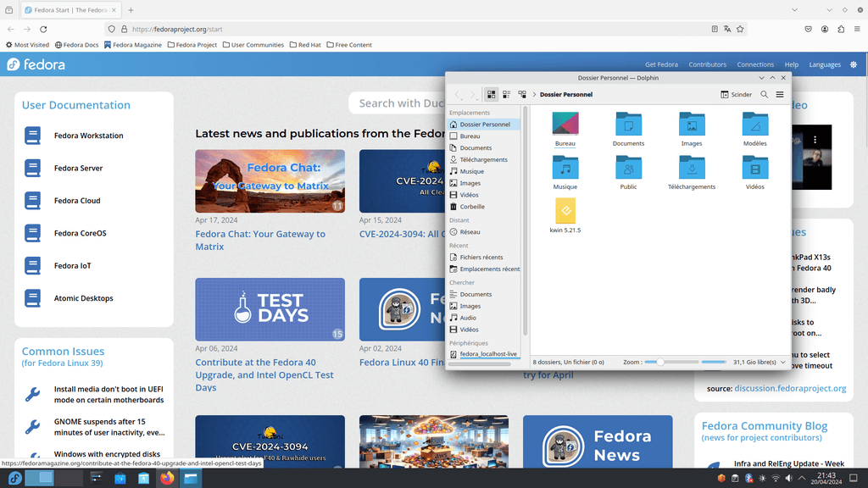Open Téléchargements in Dolphin sidebar

pos(484,159)
